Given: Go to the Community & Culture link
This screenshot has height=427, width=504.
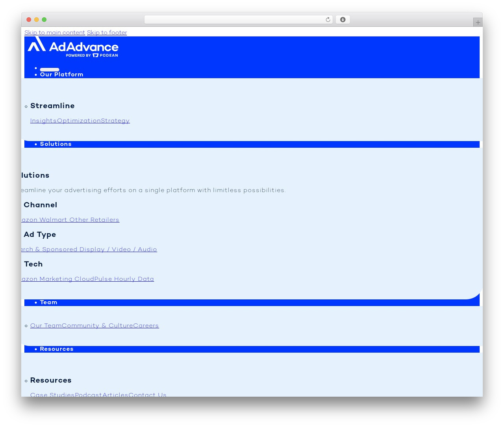Looking at the screenshot, I should [x=97, y=326].
